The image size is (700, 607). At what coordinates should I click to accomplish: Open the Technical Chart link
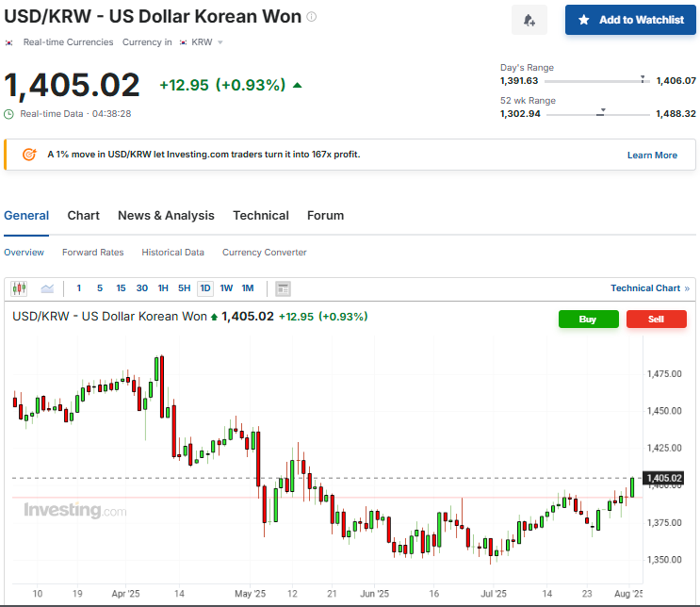coord(650,288)
